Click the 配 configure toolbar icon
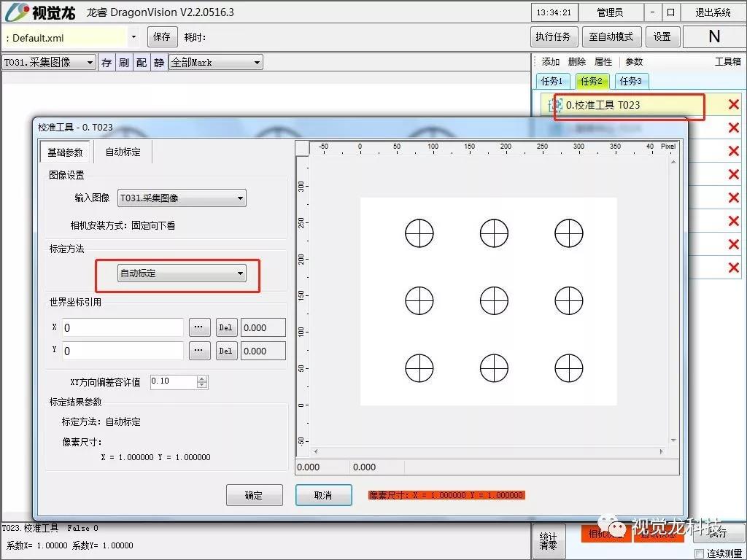The width and height of the screenshot is (747, 560). point(142,63)
